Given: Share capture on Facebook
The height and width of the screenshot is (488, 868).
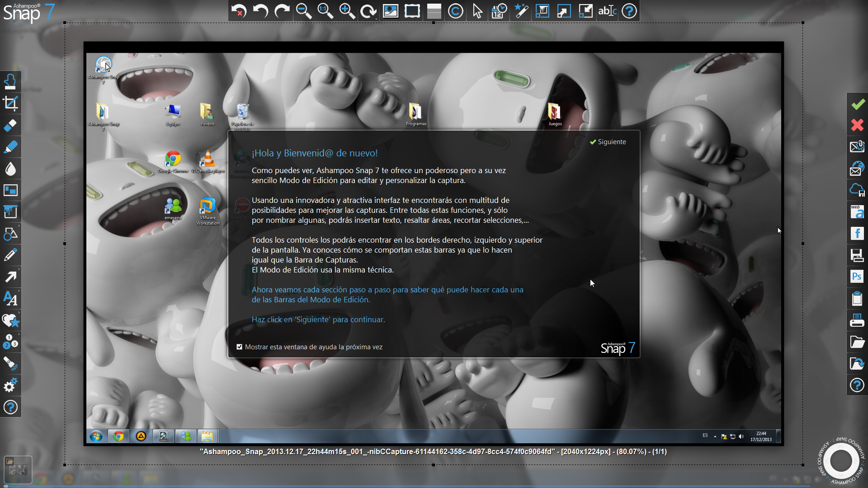Looking at the screenshot, I should coord(857,233).
